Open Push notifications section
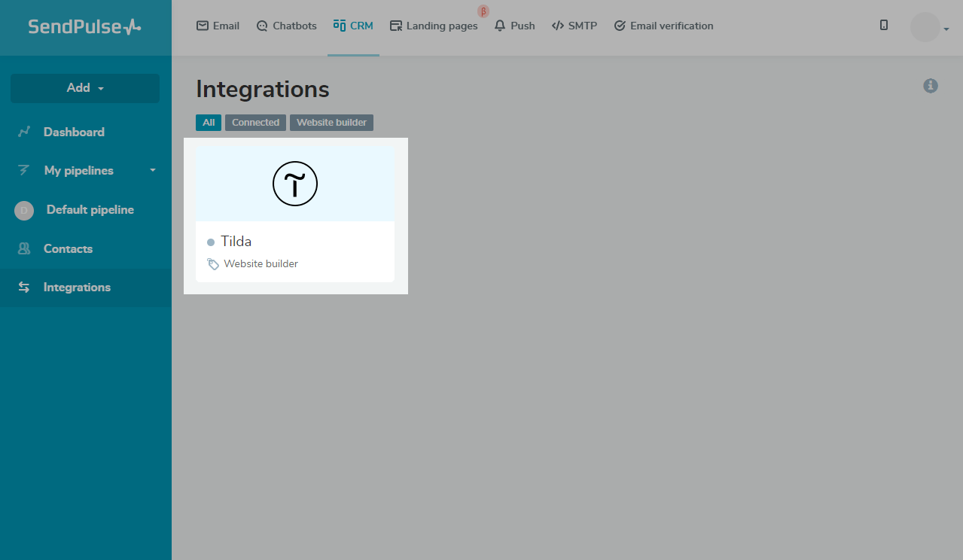Image resolution: width=963 pixels, height=560 pixels. point(515,26)
